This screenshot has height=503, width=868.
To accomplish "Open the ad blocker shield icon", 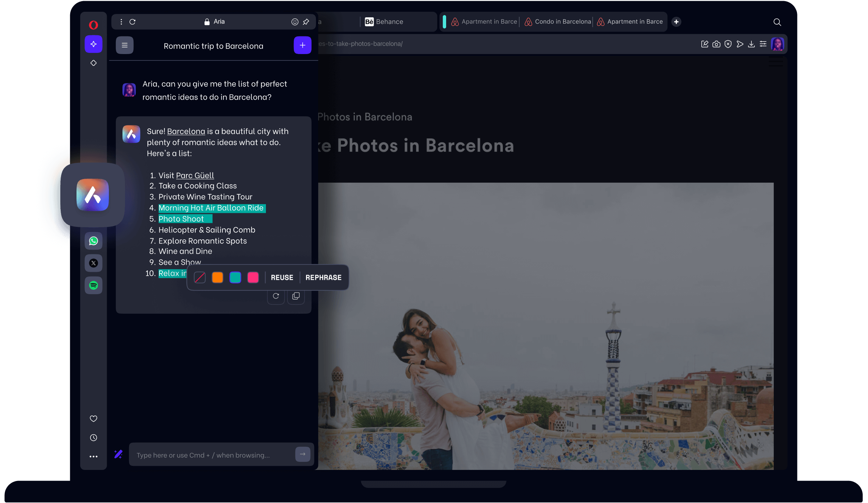I will [x=728, y=44].
